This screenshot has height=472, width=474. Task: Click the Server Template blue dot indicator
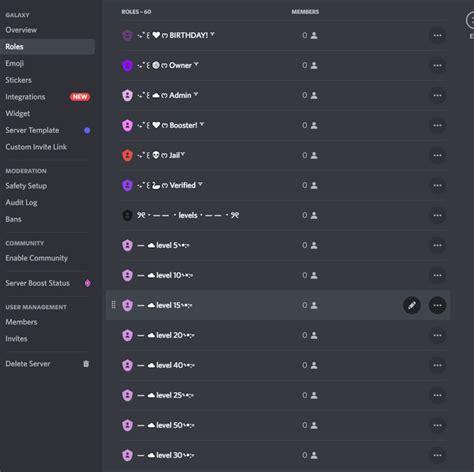pyautogui.click(x=87, y=130)
